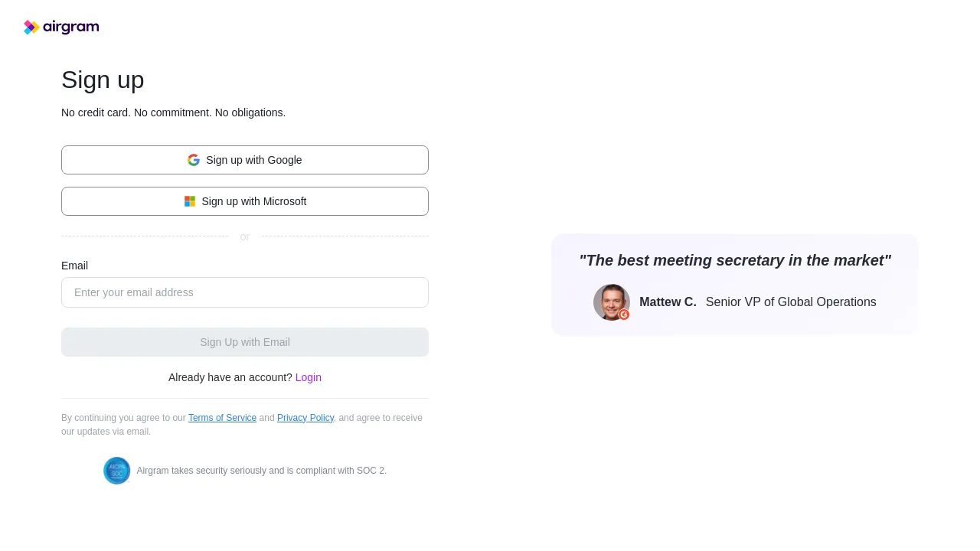Click the email address input field

click(x=245, y=292)
